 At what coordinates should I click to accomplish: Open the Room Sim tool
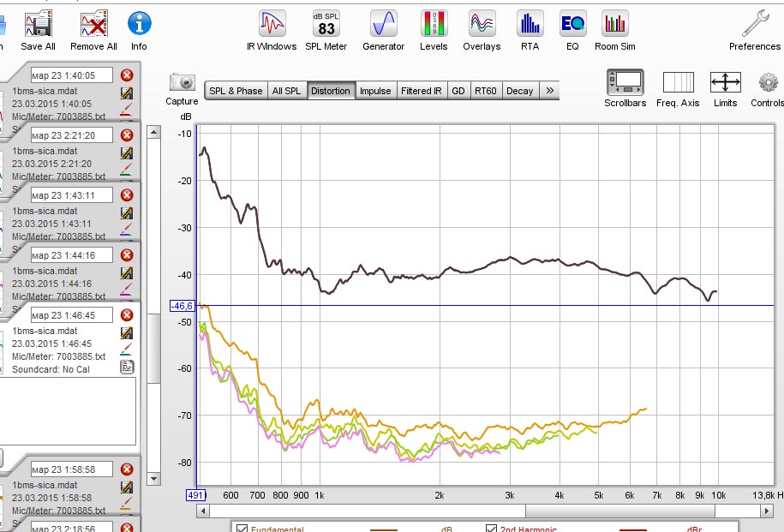(x=614, y=23)
